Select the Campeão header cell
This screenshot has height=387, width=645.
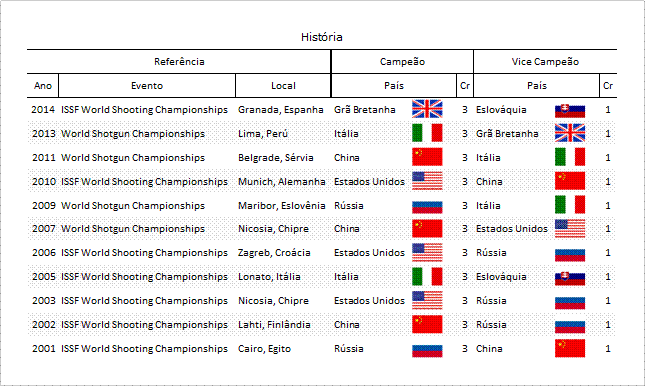(402, 62)
